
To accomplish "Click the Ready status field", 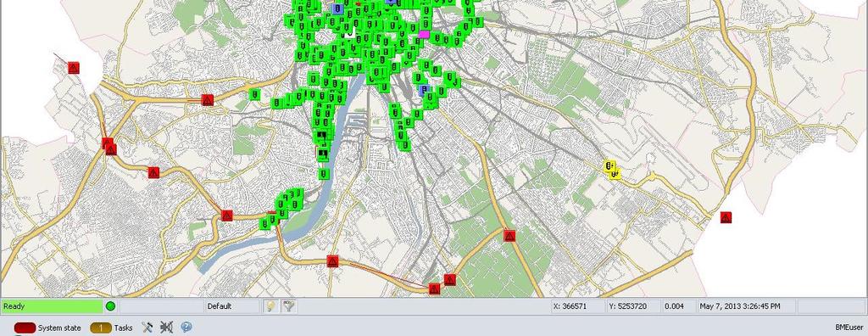I will click(52, 306).
